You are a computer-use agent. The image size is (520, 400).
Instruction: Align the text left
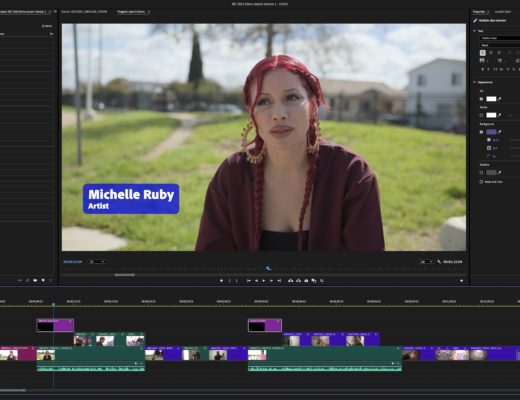[x=483, y=53]
